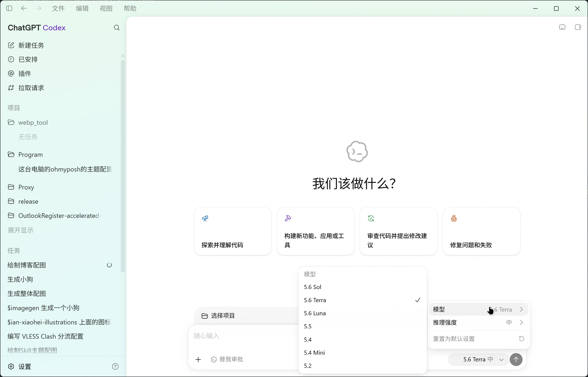The width and height of the screenshot is (588, 377).
Task: Open the 选择项目 project selector
Action: [x=218, y=316]
